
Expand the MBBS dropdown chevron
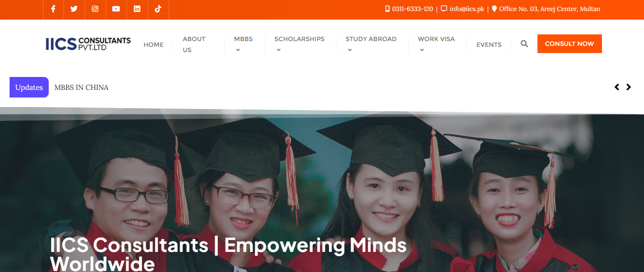(x=238, y=50)
